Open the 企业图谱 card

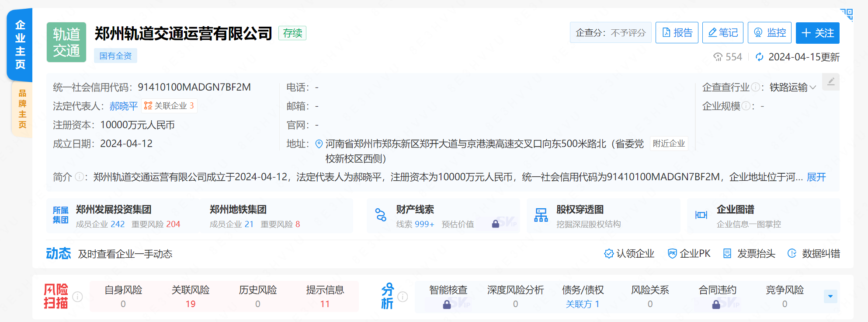tap(763, 216)
